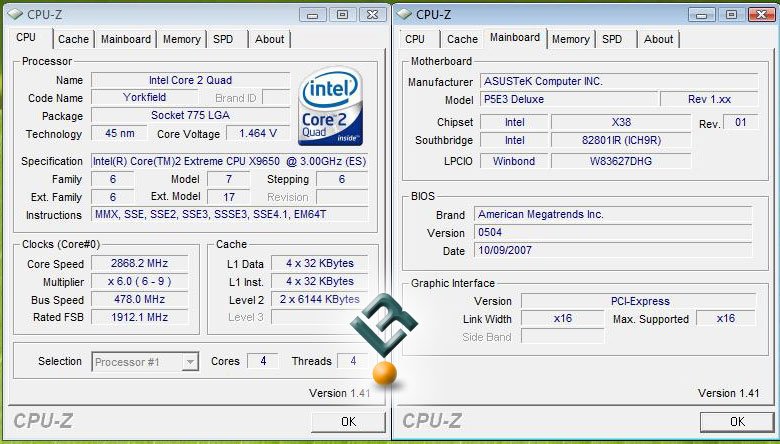Screen dimensions: 780x444
Task: Click the Model value 7
Action: click(228, 179)
